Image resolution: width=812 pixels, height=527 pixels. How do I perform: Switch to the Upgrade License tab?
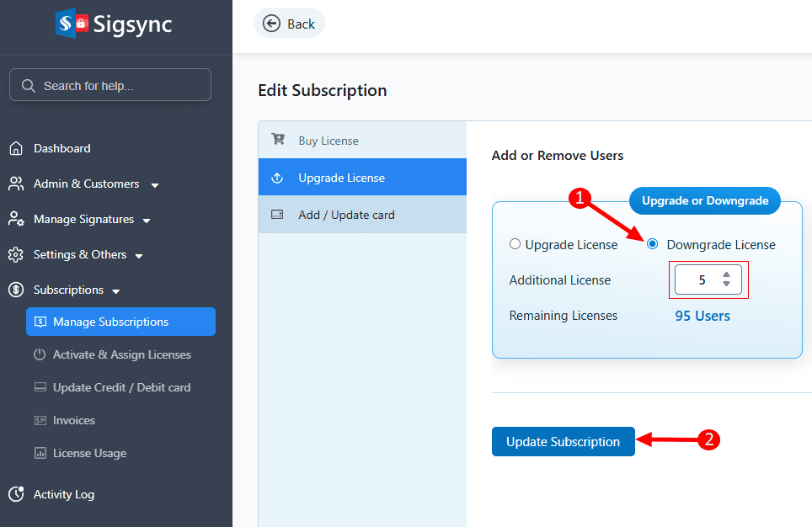(x=341, y=178)
